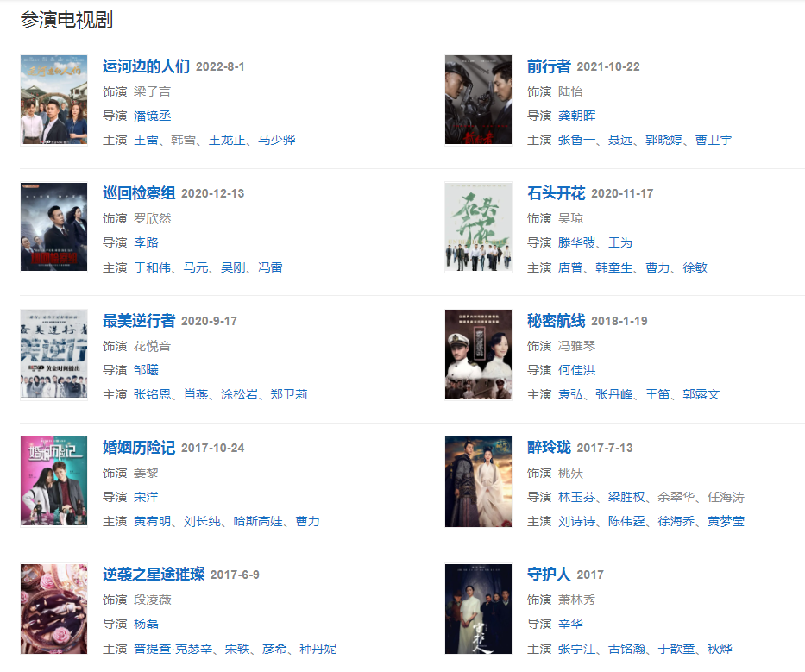805x672 pixels.
Task: Open the 前行者 poster thumbnail
Action: tap(478, 100)
